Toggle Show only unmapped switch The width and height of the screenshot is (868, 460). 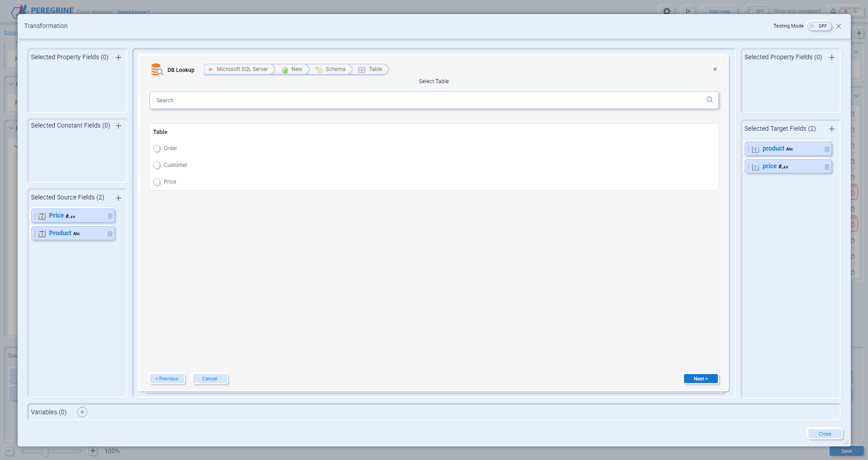[757, 11]
